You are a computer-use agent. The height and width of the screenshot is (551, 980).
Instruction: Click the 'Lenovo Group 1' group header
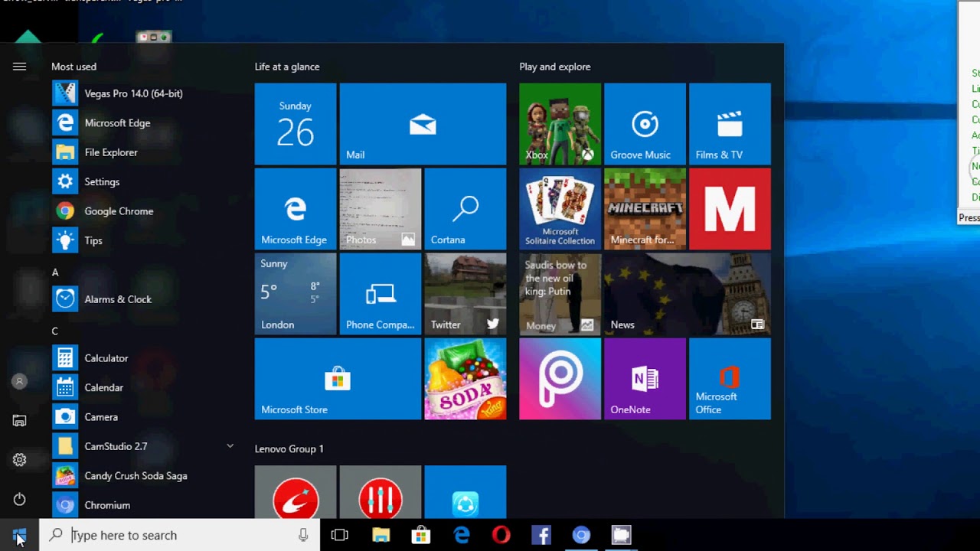click(289, 448)
